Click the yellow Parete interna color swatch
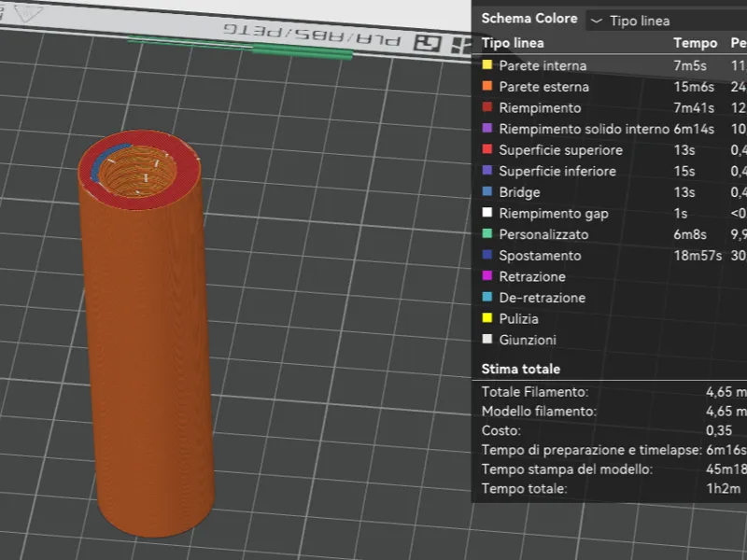This screenshot has width=747, height=560. coord(486,64)
